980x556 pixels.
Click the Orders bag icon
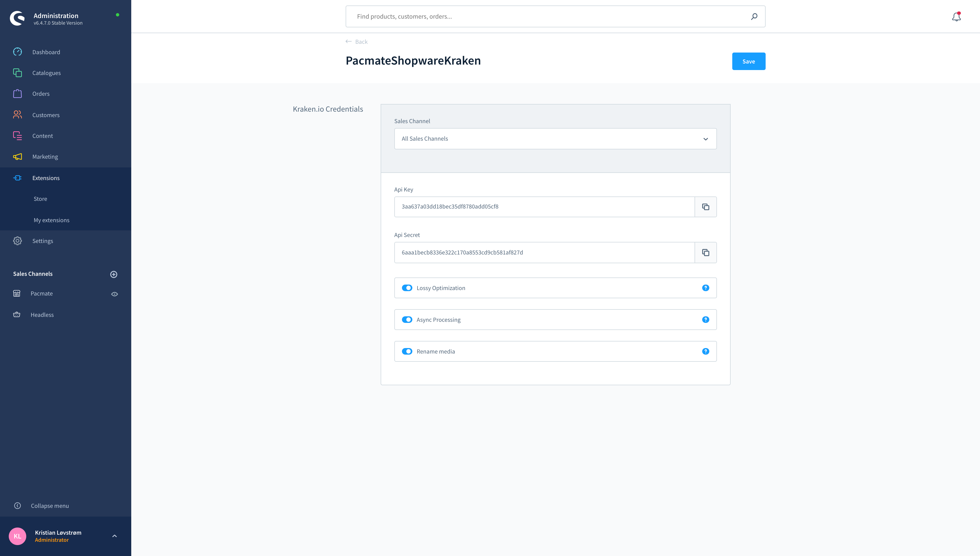(17, 94)
